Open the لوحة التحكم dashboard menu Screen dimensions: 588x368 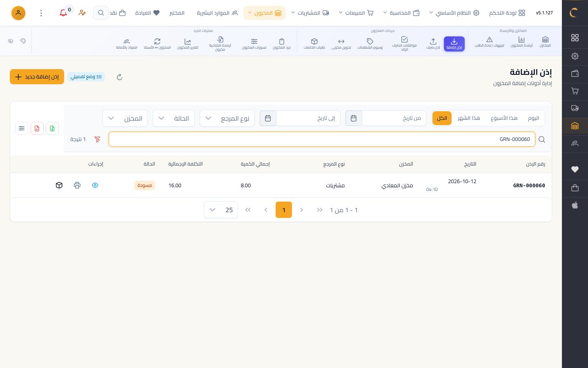point(507,13)
